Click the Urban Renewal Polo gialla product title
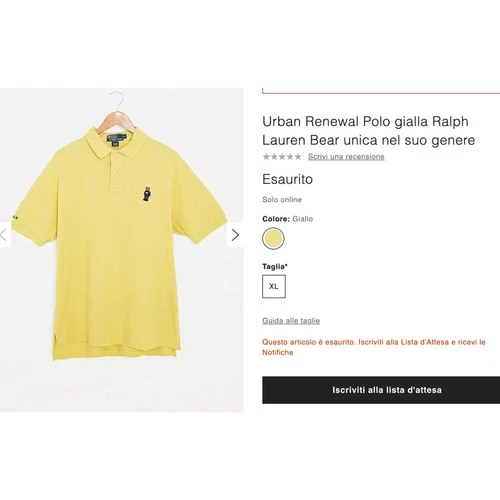 pos(368,131)
